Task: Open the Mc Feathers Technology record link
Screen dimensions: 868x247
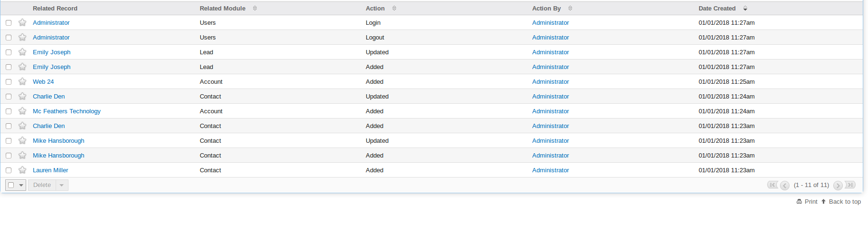Action: (x=67, y=111)
